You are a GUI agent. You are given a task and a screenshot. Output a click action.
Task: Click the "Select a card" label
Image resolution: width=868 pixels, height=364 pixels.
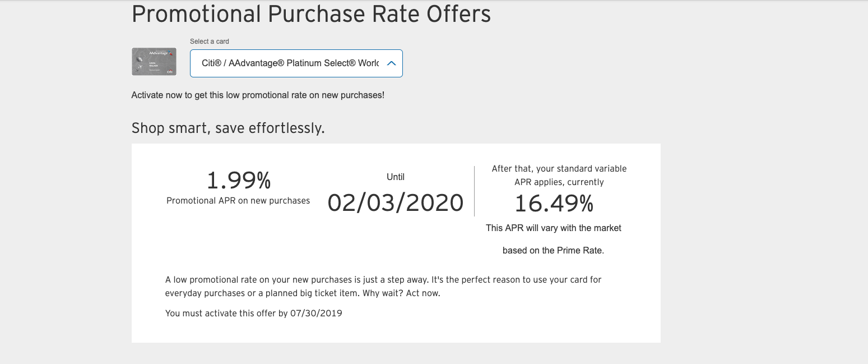210,42
